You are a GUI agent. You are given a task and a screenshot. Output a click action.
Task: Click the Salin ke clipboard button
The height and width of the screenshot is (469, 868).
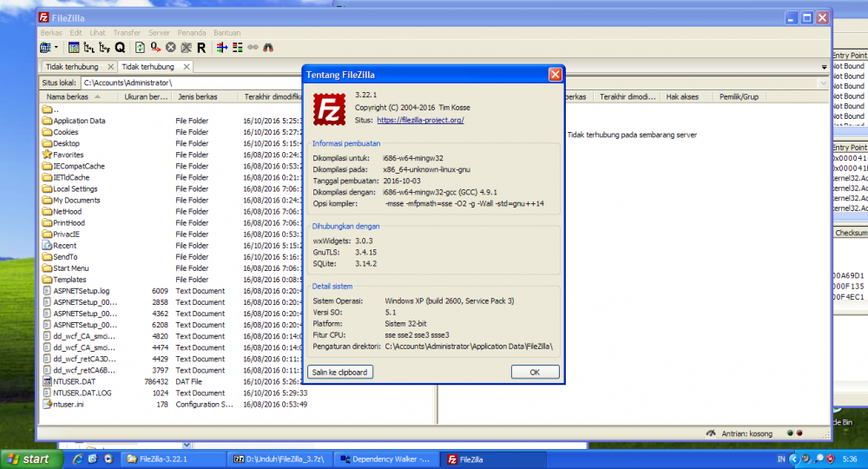pos(340,372)
